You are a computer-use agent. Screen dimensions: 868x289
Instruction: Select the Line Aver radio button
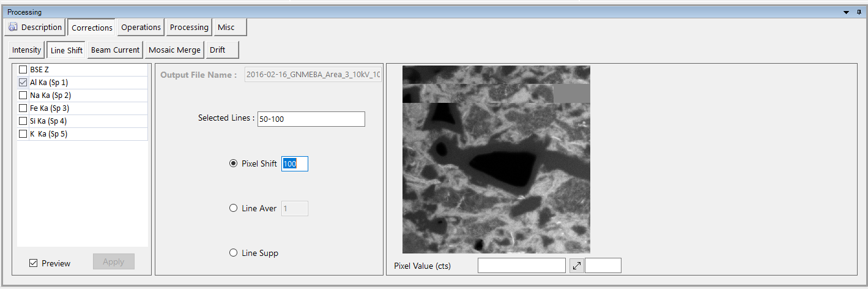[x=233, y=209]
